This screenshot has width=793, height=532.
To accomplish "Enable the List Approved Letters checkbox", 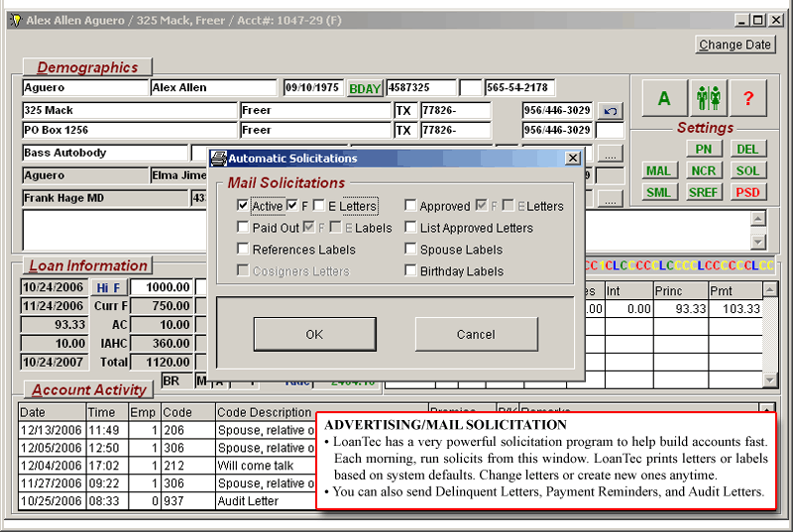I will 410,227.
